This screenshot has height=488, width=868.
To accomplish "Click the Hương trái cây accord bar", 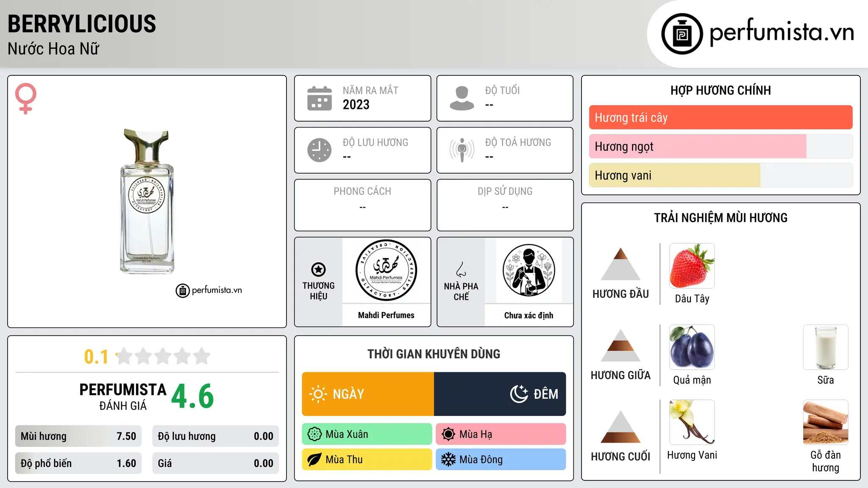I will [721, 117].
